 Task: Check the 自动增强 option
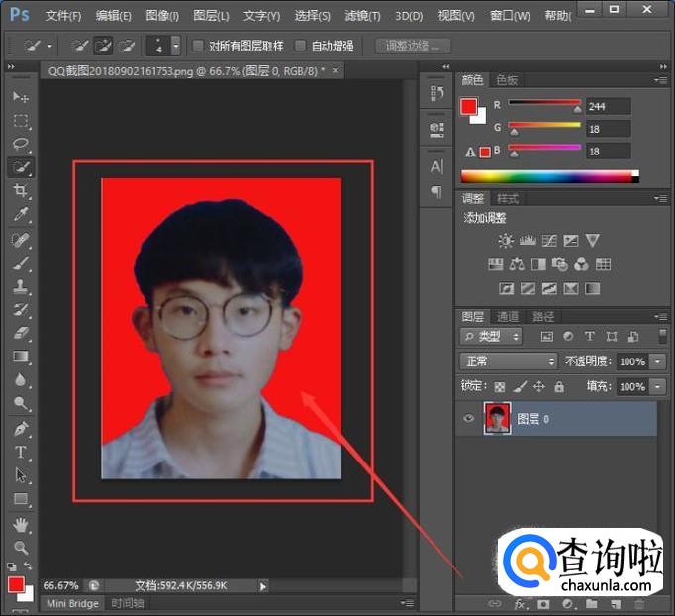(301, 46)
